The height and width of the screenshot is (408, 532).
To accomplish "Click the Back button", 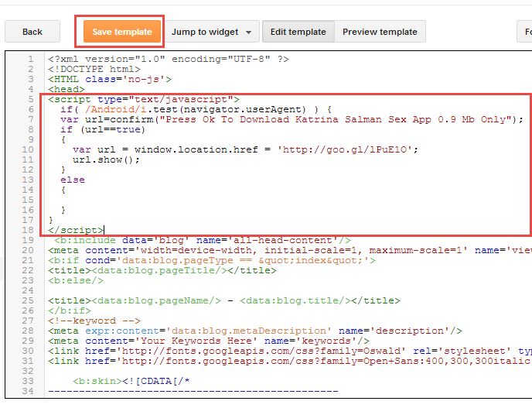I will click(32, 32).
